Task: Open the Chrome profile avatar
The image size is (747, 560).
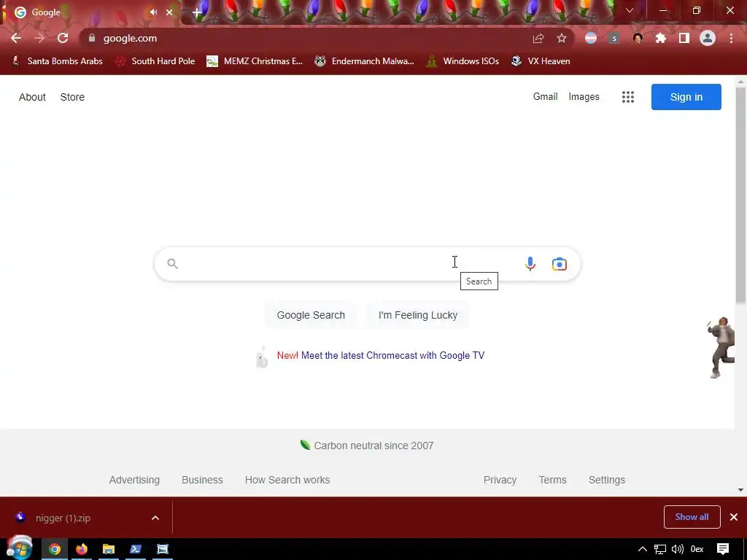Action: pyautogui.click(x=708, y=39)
